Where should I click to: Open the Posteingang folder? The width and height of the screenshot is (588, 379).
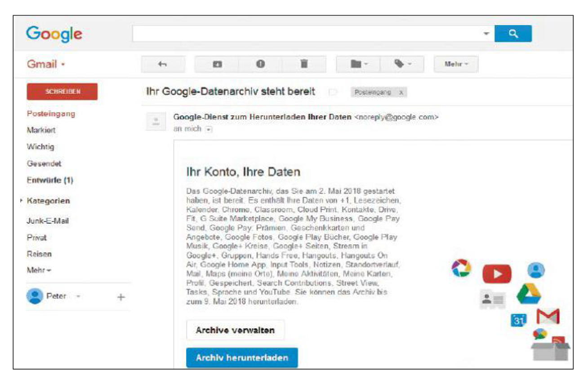coord(51,114)
